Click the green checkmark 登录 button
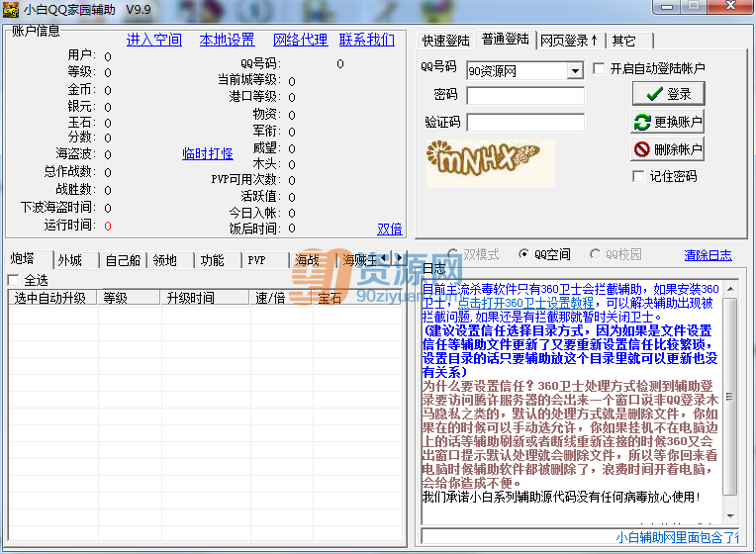 tap(668, 94)
